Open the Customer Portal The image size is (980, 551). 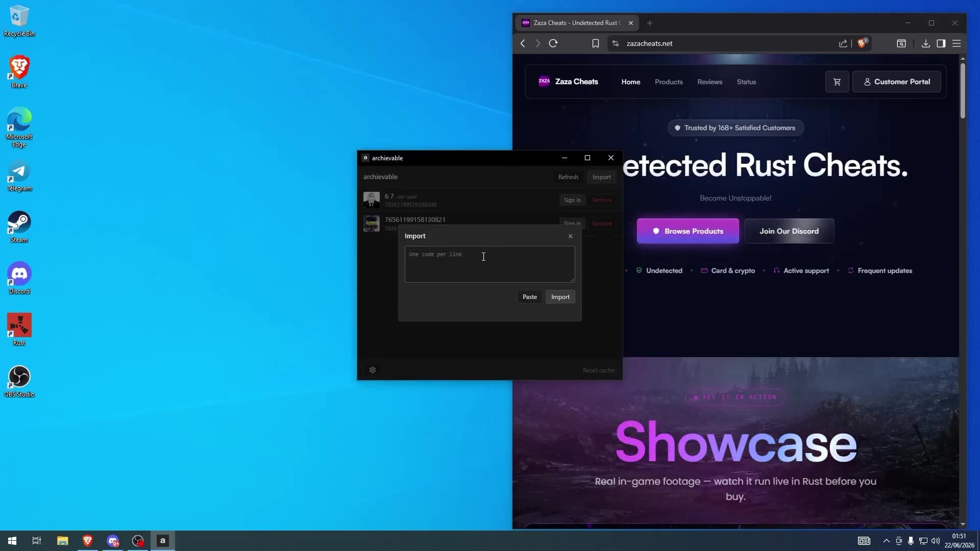[x=897, y=82]
